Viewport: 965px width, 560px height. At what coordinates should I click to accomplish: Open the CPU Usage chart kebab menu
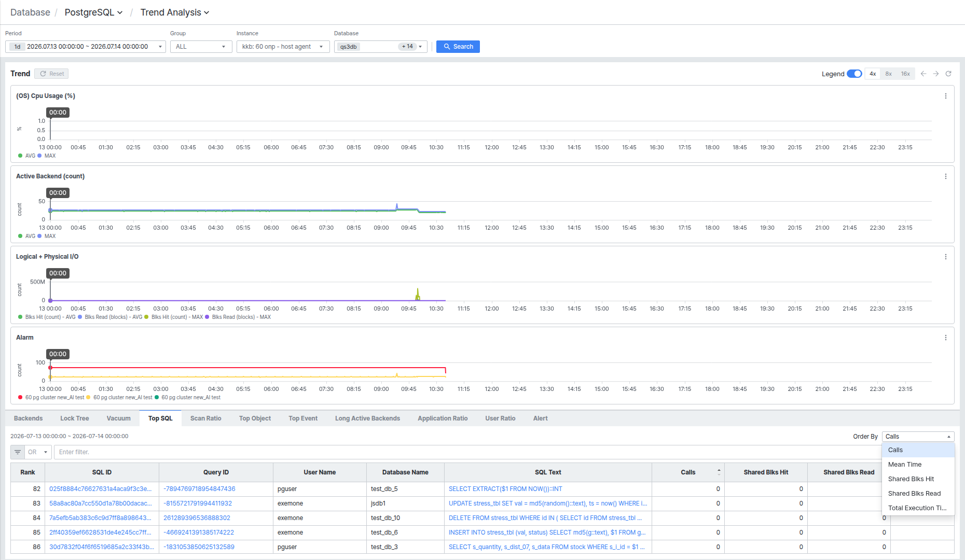pyautogui.click(x=946, y=96)
